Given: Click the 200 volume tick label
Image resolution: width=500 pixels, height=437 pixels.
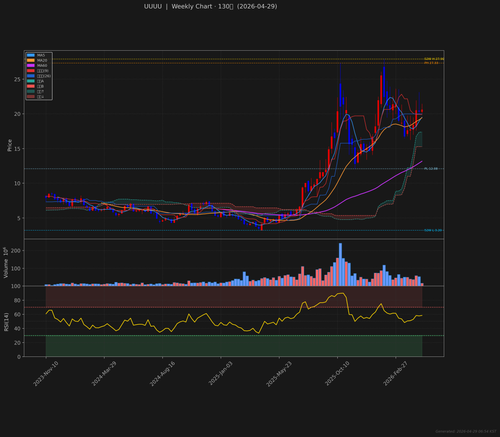Looking at the screenshot, I should (x=16, y=251).
